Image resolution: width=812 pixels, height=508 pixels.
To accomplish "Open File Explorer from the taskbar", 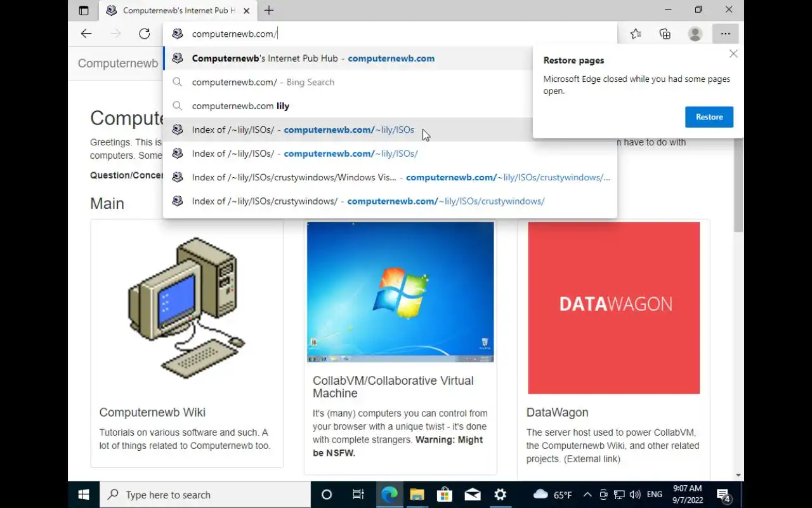I will (417, 495).
